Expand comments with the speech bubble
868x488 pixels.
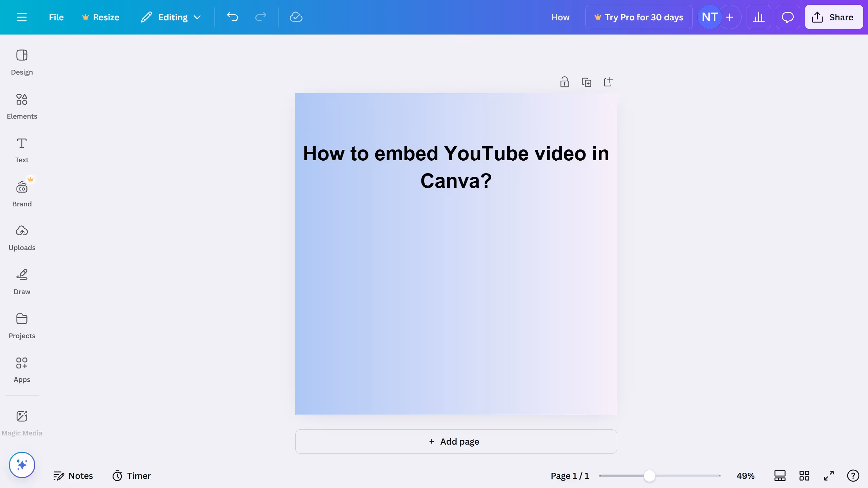click(x=787, y=17)
